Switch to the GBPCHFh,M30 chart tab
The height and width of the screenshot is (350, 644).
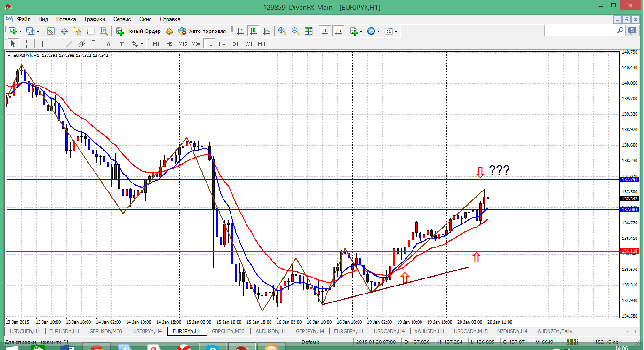228,331
